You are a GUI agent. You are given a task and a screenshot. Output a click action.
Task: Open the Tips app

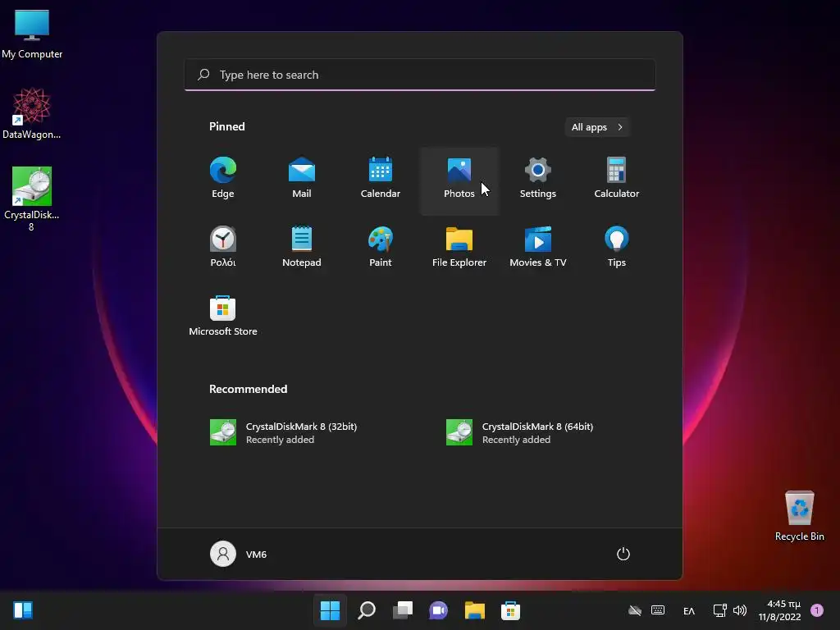pyautogui.click(x=617, y=247)
